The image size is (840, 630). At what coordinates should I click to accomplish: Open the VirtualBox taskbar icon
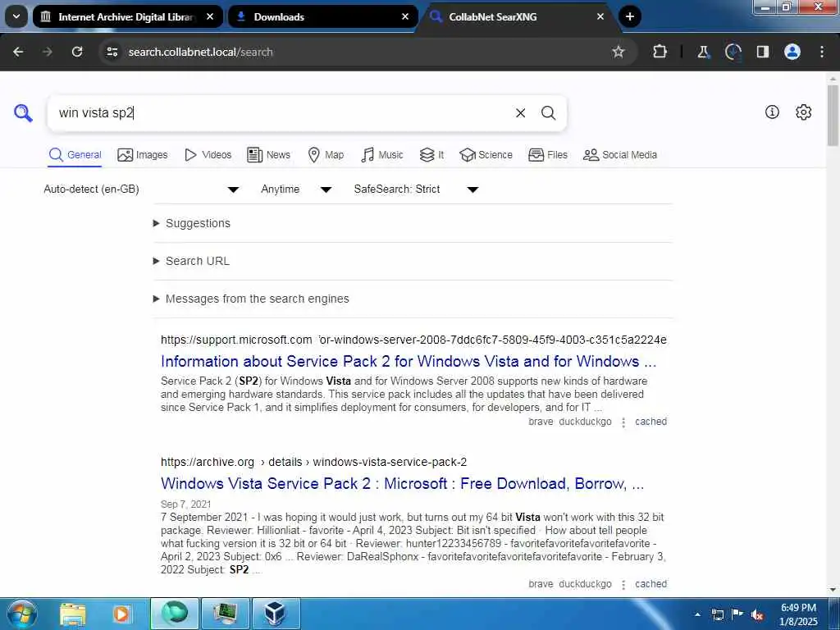tap(276, 614)
